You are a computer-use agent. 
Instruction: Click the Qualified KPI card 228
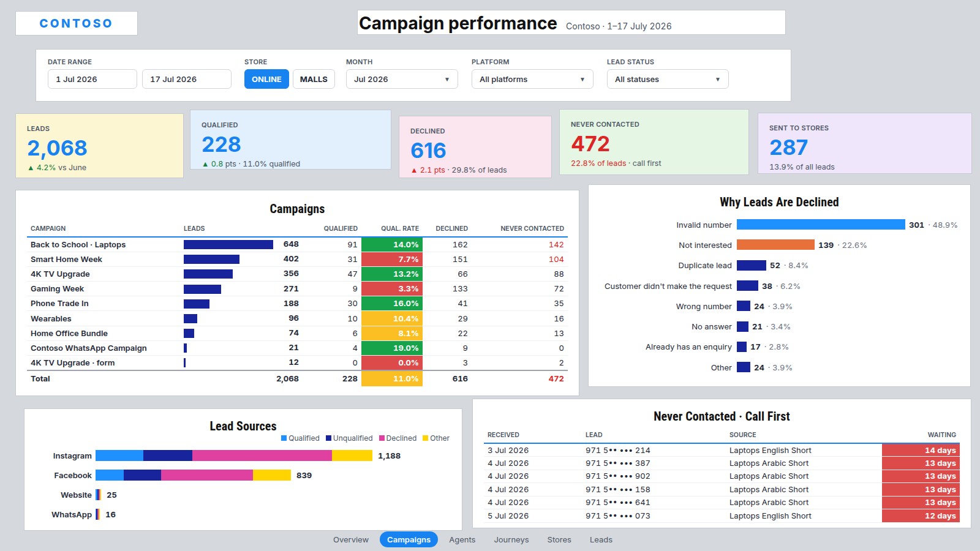click(290, 140)
